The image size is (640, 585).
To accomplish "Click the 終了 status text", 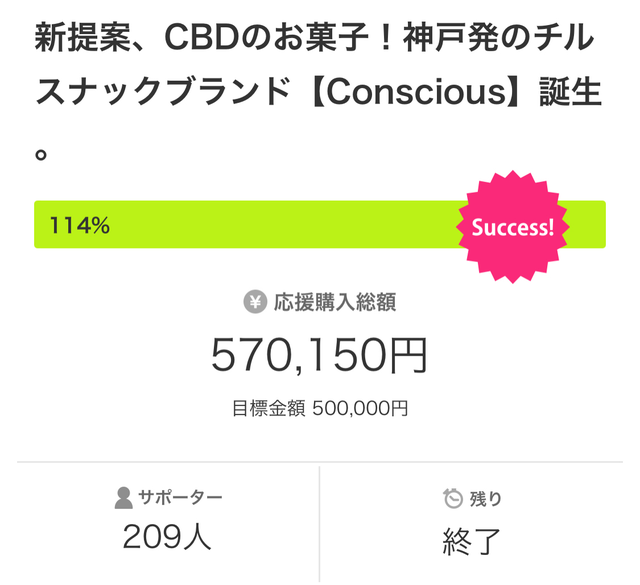I will point(472,538).
